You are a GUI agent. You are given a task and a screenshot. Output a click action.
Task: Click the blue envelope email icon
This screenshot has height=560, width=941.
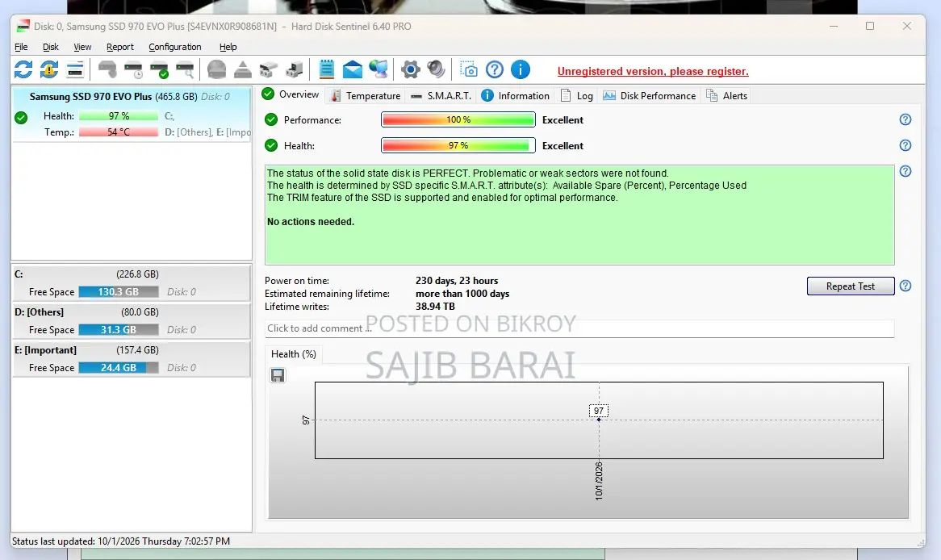tap(353, 69)
